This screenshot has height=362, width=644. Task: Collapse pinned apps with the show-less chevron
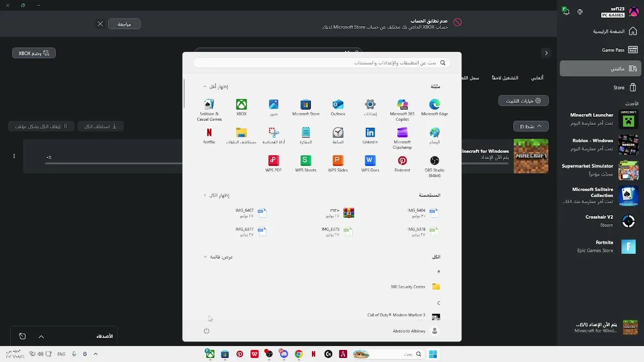click(215, 86)
